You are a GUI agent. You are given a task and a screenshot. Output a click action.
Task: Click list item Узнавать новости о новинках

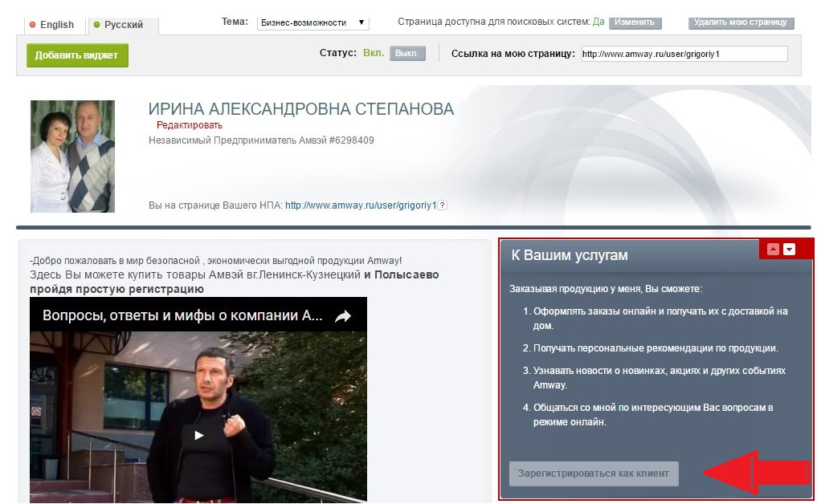pyautogui.click(x=659, y=377)
